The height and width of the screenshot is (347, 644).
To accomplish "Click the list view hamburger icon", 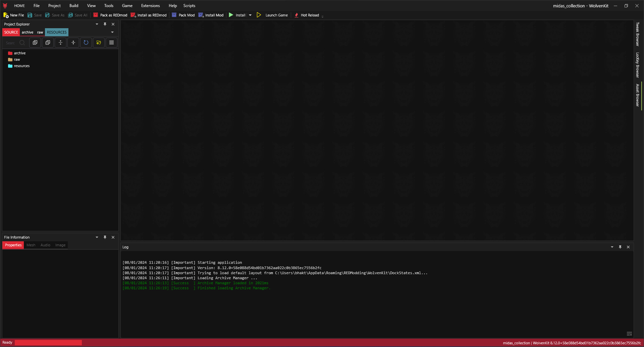I will coord(111,43).
